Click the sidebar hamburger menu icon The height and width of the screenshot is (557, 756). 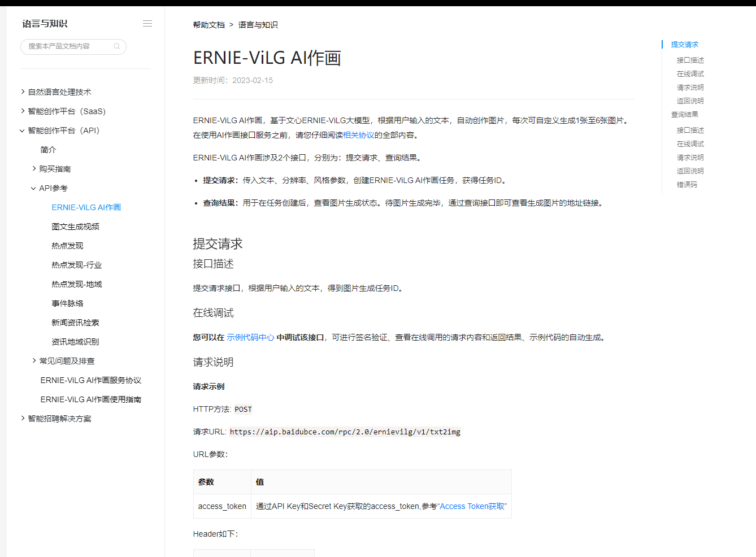(147, 24)
